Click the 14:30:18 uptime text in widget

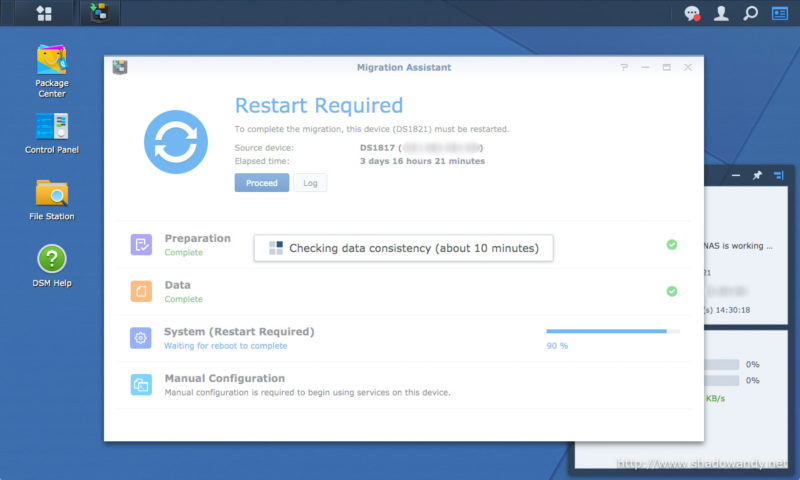point(733,310)
